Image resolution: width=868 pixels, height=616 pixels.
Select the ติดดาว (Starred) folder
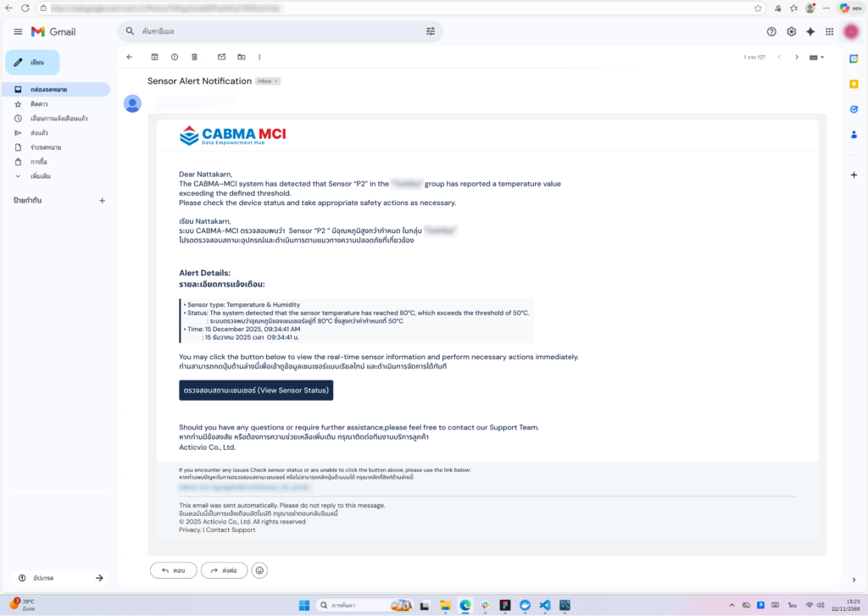(39, 103)
